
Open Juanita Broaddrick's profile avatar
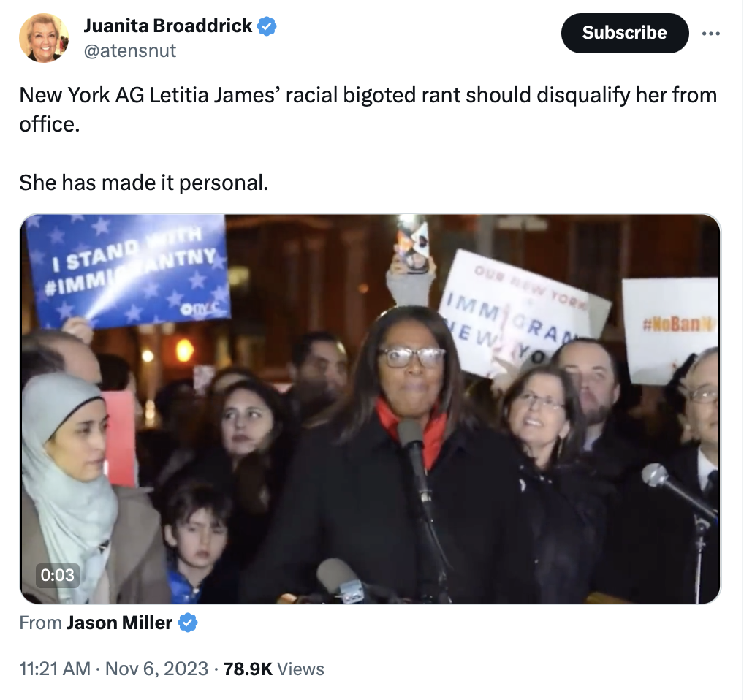[44, 38]
